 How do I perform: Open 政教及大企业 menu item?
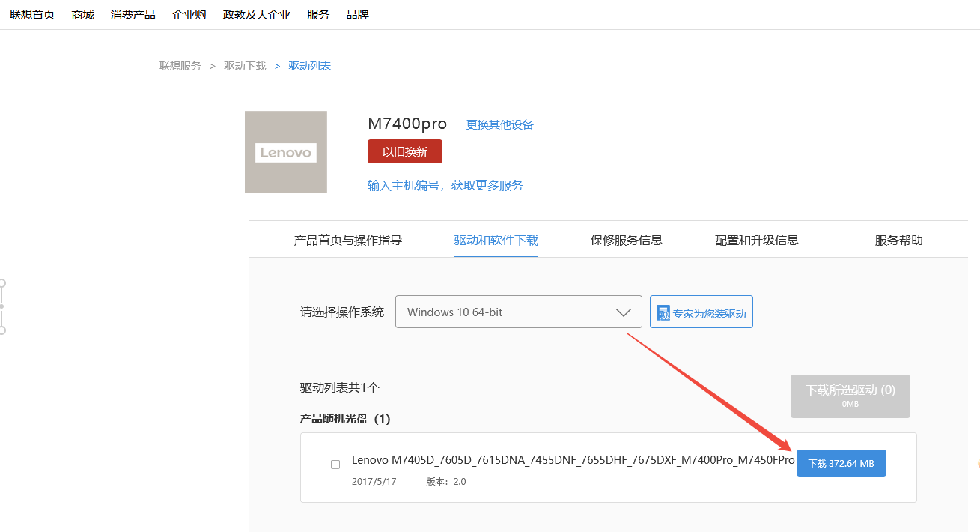click(257, 14)
